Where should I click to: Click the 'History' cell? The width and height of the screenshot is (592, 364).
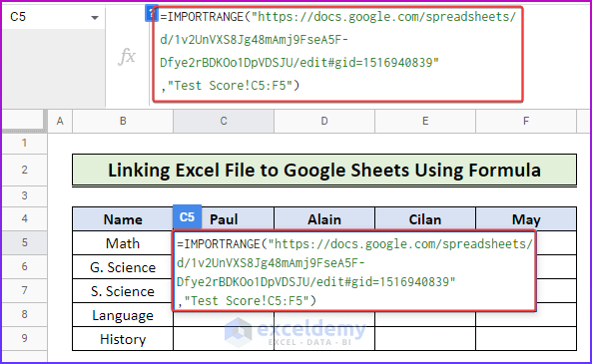[x=123, y=339]
